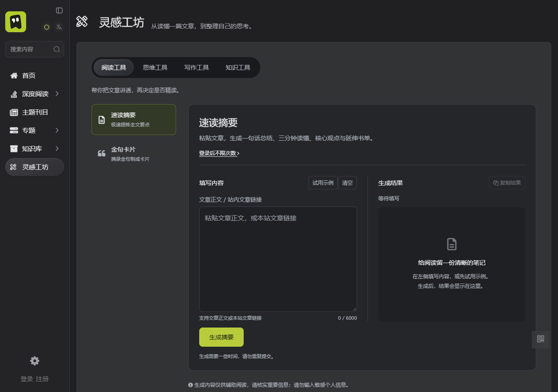Open the 登录后不限次数 link
Viewport: 558px width, 392px height.
pyautogui.click(x=219, y=153)
